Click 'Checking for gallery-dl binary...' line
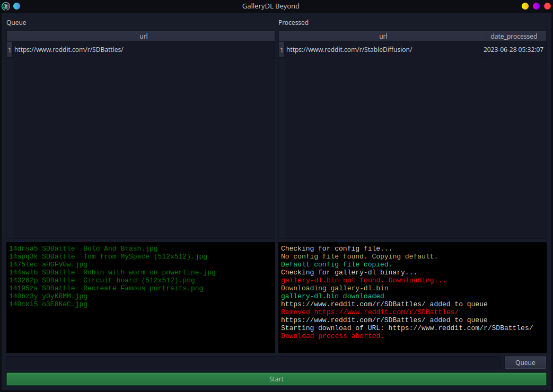Viewport: 553px width, 392px height. tap(349, 272)
